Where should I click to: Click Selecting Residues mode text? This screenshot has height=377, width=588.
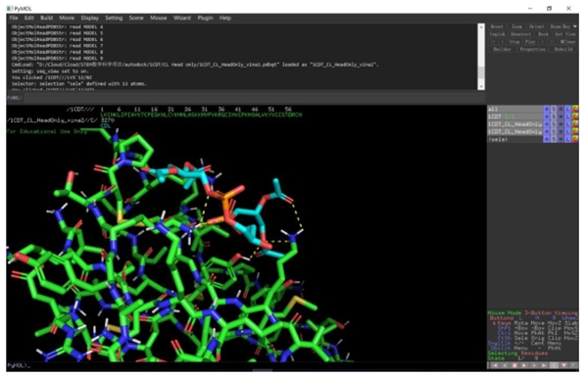click(517, 353)
